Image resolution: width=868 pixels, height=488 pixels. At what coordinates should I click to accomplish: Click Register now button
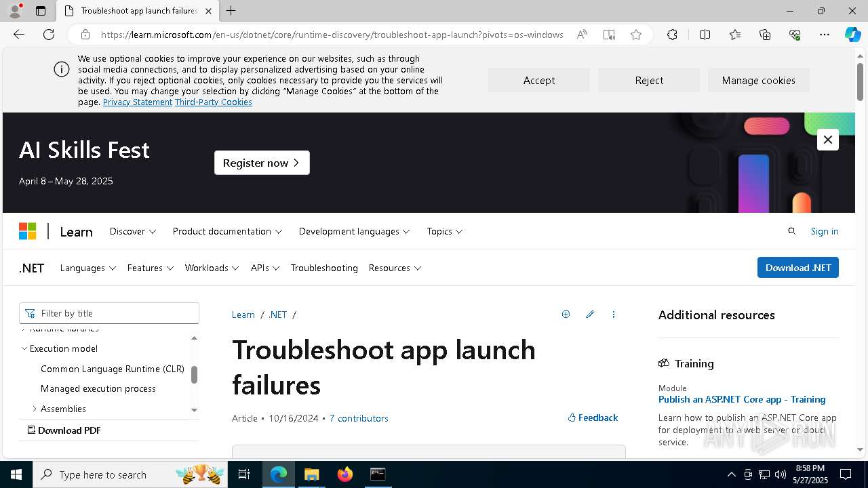tap(262, 163)
